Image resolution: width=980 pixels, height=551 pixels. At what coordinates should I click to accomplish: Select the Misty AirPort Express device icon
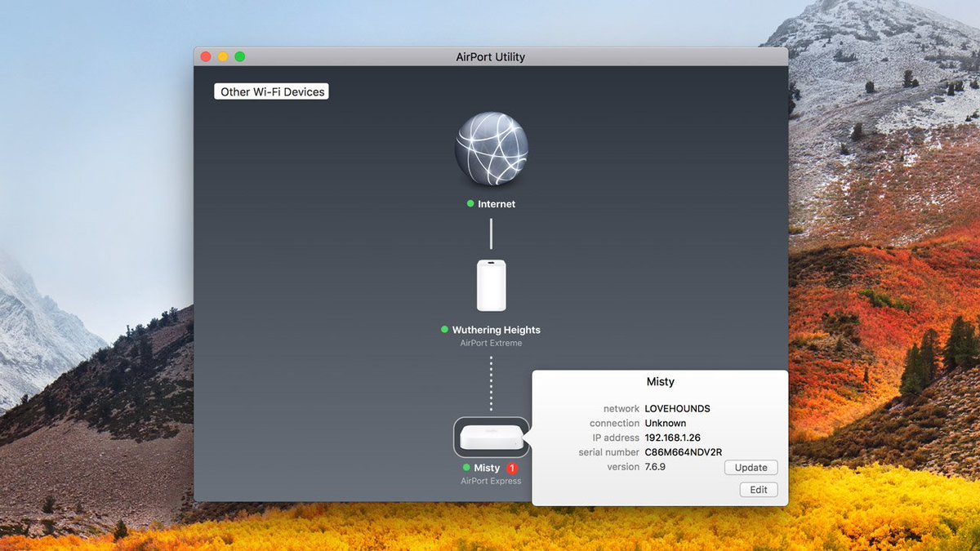491,437
